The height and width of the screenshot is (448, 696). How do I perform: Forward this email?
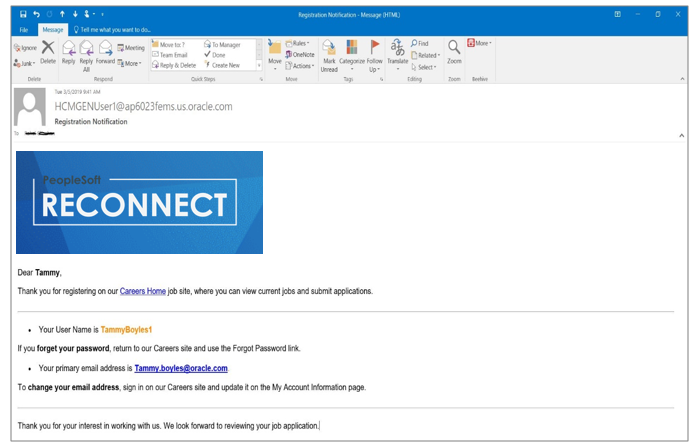(x=105, y=52)
